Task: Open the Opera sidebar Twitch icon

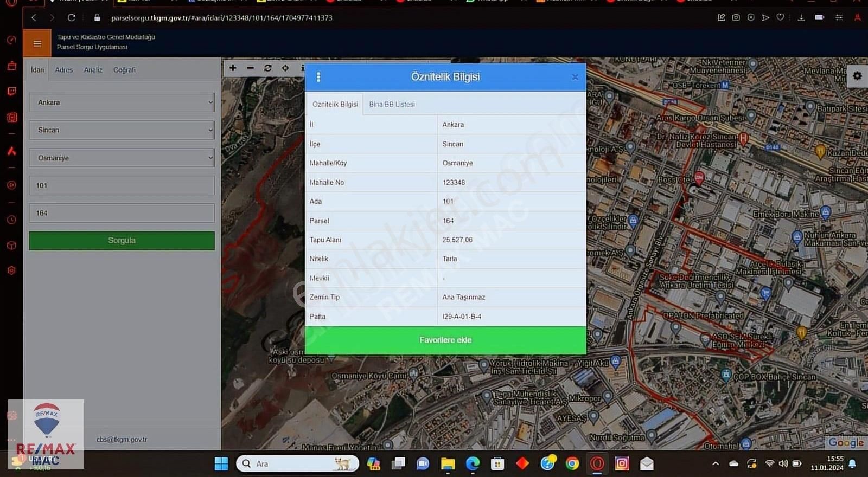Action: point(11,91)
